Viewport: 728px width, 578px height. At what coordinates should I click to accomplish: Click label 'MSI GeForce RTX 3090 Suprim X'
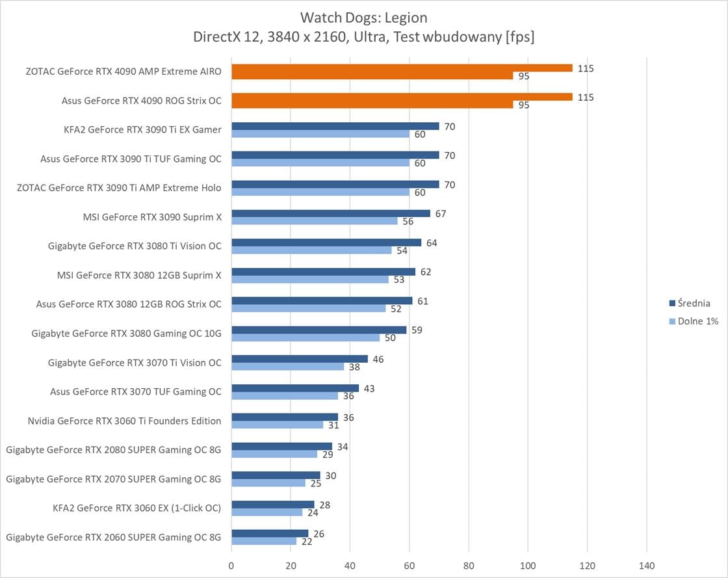click(152, 217)
